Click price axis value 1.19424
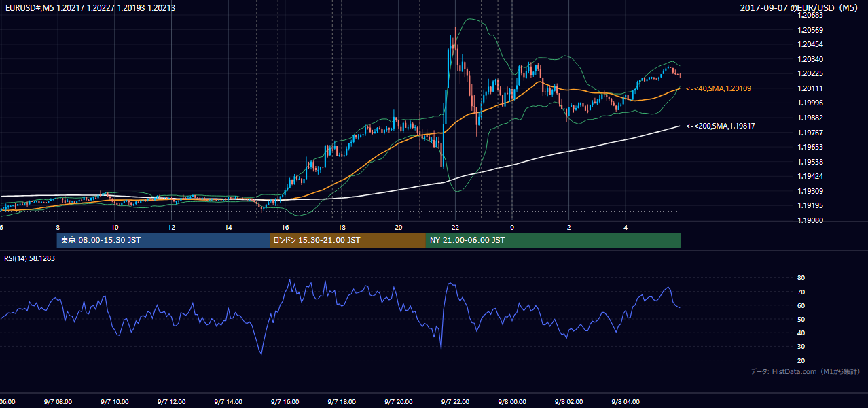This screenshot has width=868, height=408. (x=812, y=176)
